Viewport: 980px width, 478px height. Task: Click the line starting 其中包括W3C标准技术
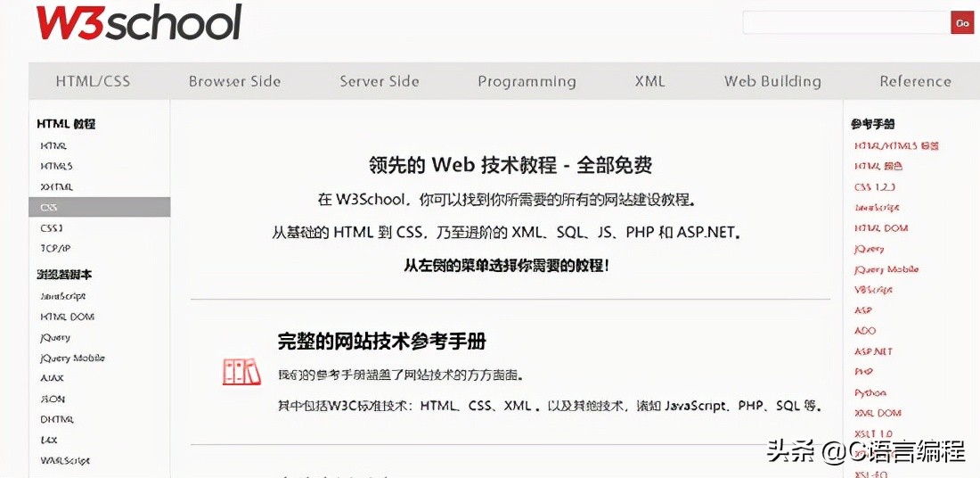549,406
